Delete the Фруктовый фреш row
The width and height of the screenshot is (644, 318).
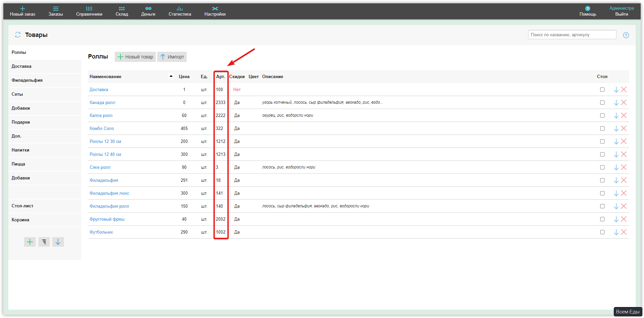point(624,219)
